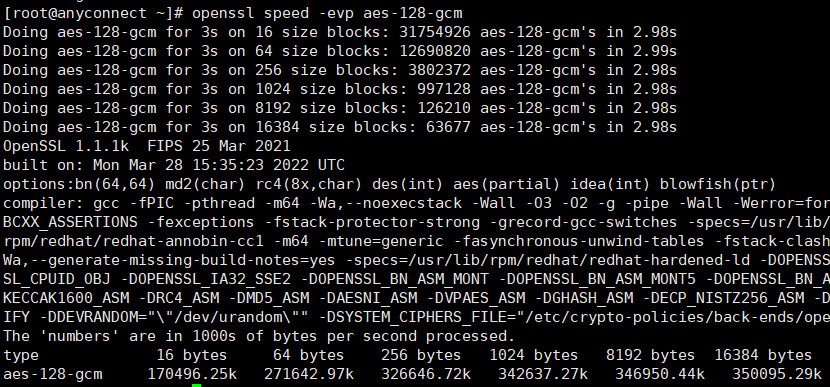Image resolution: width=830 pixels, height=387 pixels.
Task: Click '2.99s' in the 64 size blocks line
Action: click(655, 51)
